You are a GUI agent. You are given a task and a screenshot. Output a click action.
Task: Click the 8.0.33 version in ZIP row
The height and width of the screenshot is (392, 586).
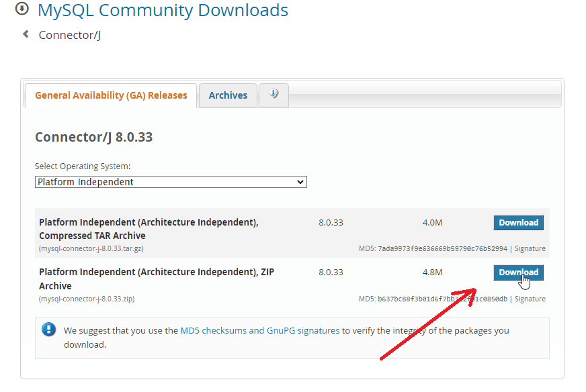pyautogui.click(x=331, y=273)
